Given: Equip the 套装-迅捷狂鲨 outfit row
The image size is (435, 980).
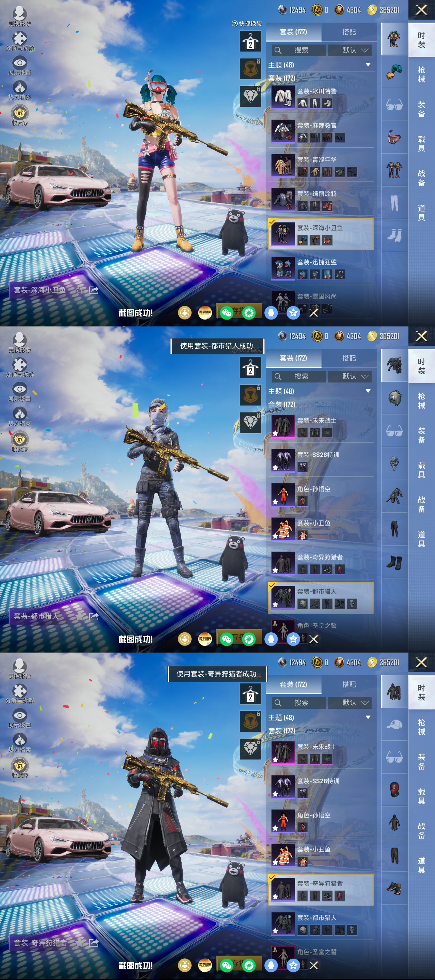Looking at the screenshot, I should pyautogui.click(x=321, y=268).
